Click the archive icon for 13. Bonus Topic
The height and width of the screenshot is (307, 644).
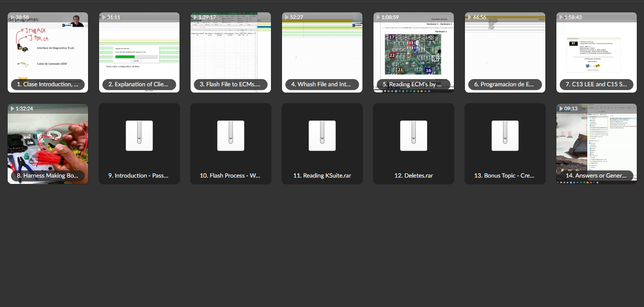point(505,136)
